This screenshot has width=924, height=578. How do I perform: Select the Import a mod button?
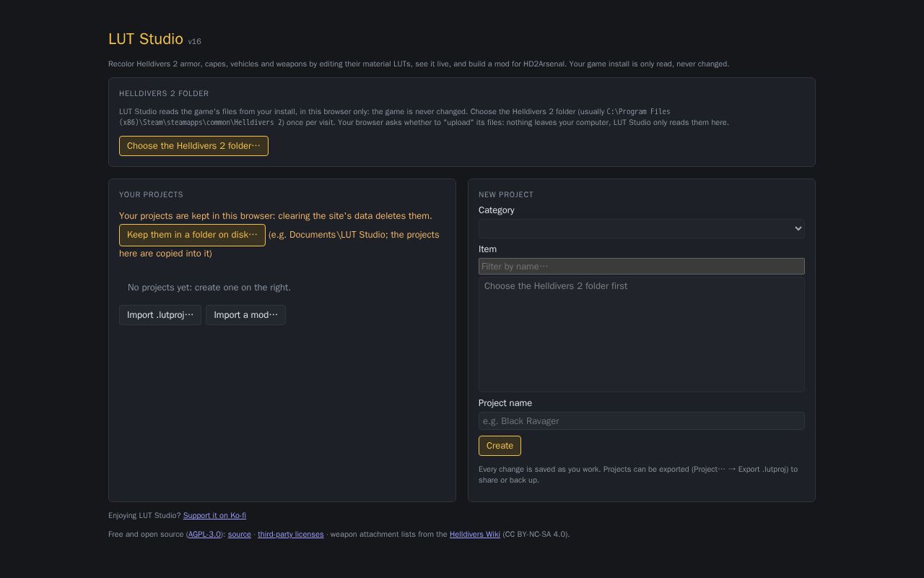245,315
